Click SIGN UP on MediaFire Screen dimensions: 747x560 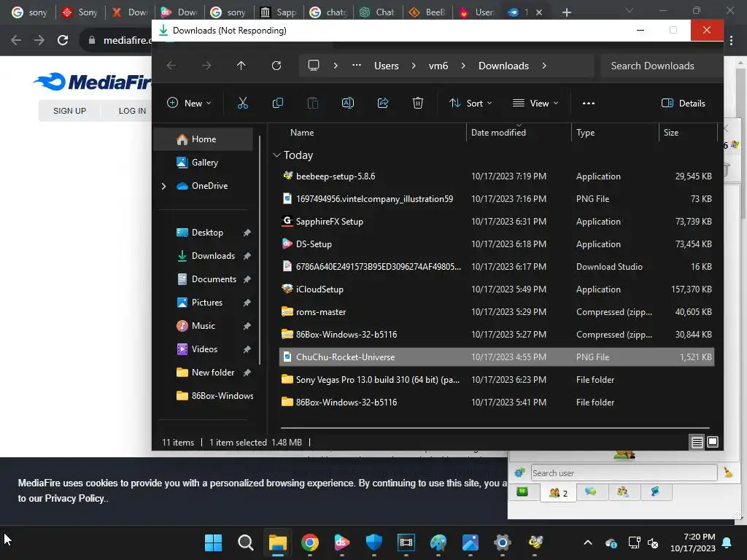69,111
